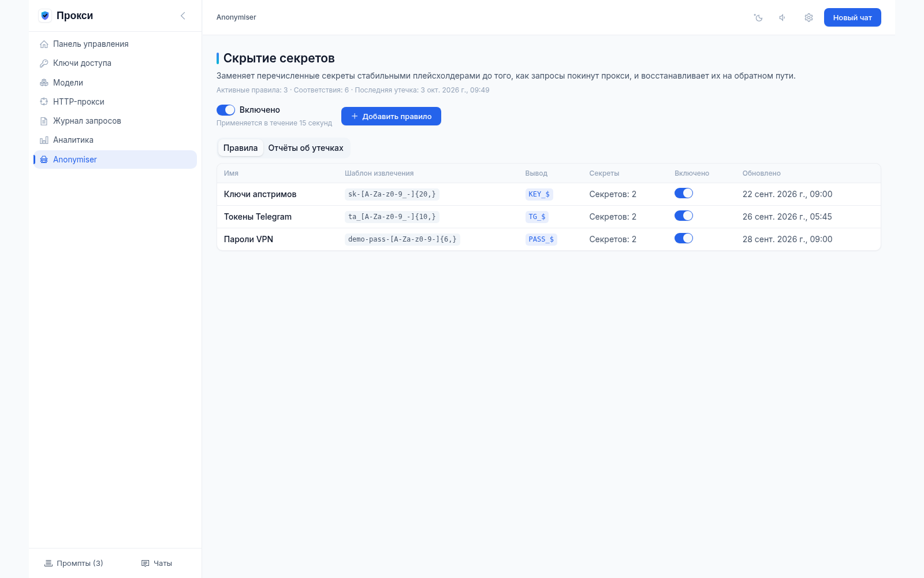Viewport: 924px width, 578px height.
Task: Click the PASS_$ output tag
Action: point(541,239)
